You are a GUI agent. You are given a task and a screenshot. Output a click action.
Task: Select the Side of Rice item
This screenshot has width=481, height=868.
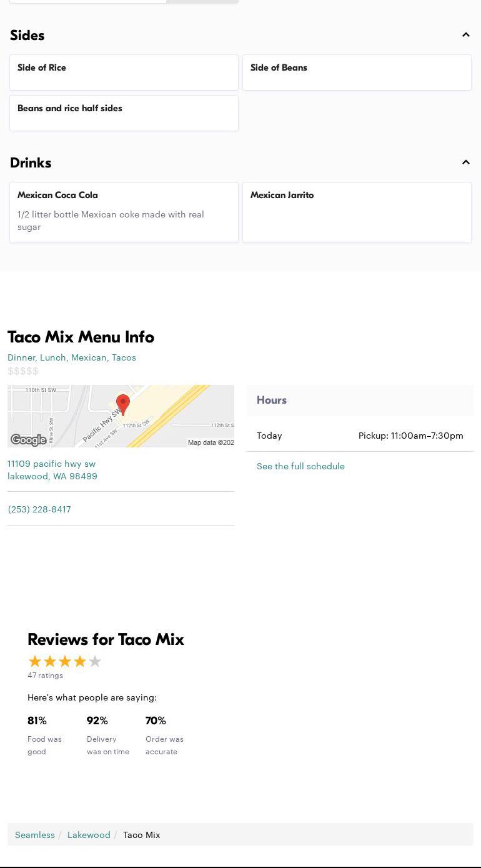click(x=124, y=72)
